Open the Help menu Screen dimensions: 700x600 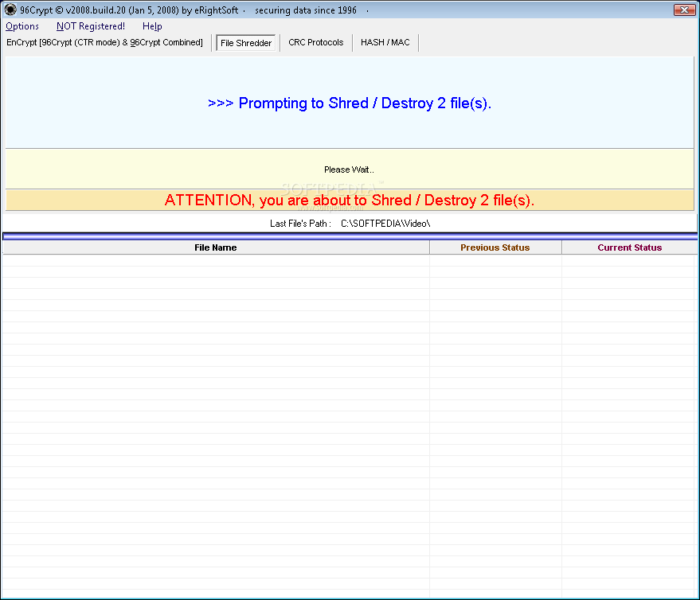pos(152,26)
